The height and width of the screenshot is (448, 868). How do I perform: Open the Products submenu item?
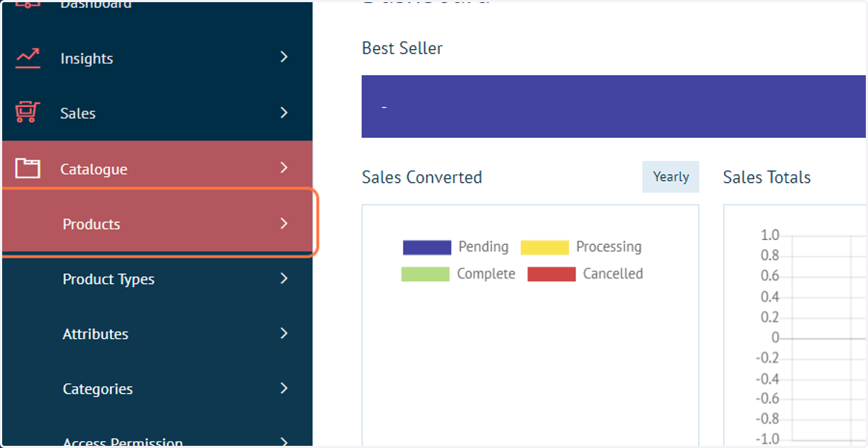tap(157, 223)
